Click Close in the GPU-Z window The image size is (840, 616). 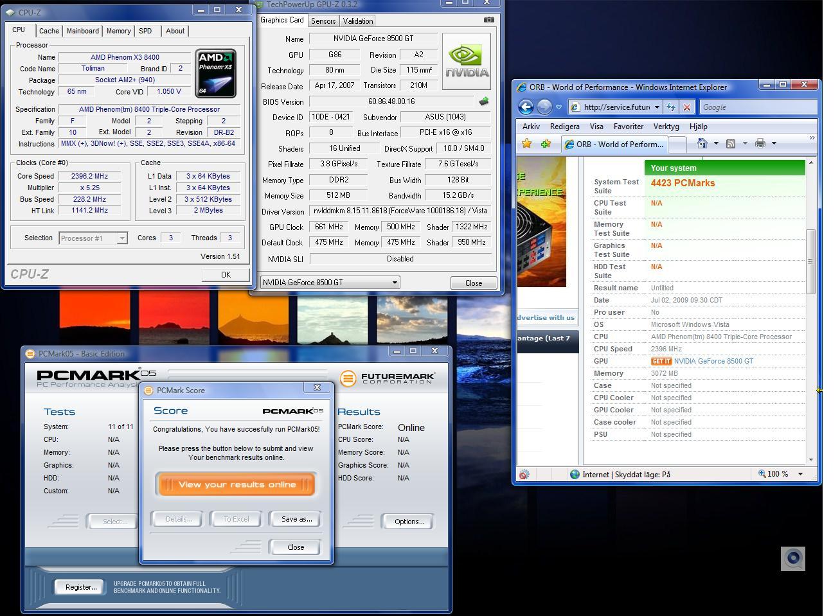point(474,283)
